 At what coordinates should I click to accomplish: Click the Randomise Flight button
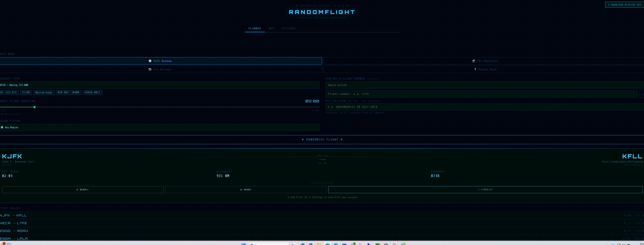[x=322, y=139]
